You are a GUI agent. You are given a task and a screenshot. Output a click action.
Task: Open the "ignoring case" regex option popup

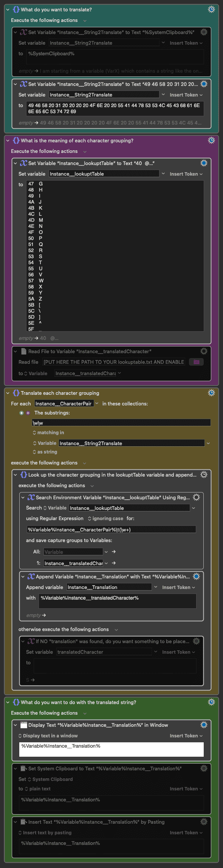point(105,519)
